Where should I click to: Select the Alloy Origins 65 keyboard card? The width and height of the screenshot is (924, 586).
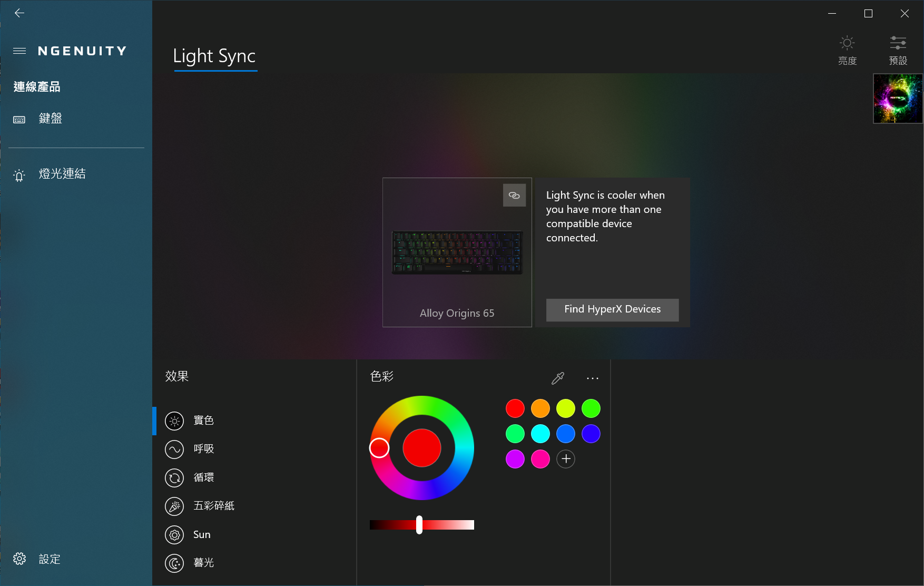(457, 252)
